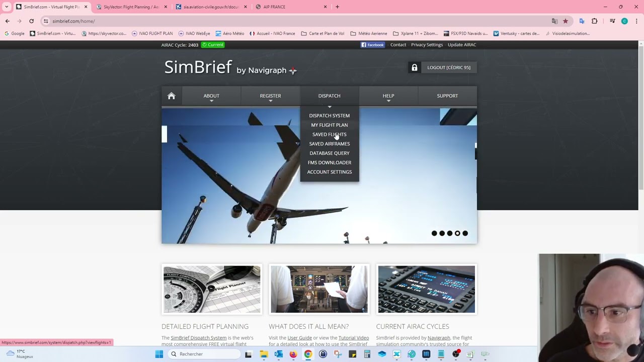This screenshot has height=362, width=644.
Task: Open Chrome's three-dot menu
Action: (636, 21)
